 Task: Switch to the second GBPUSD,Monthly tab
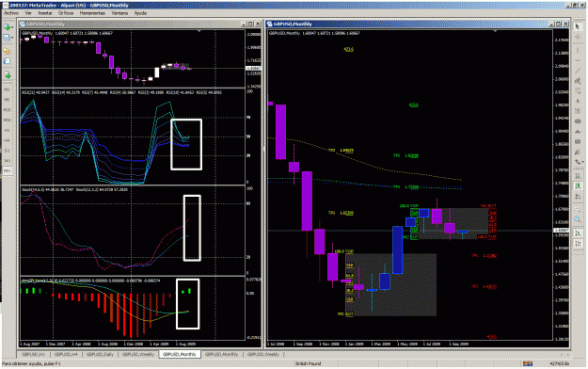(x=221, y=354)
